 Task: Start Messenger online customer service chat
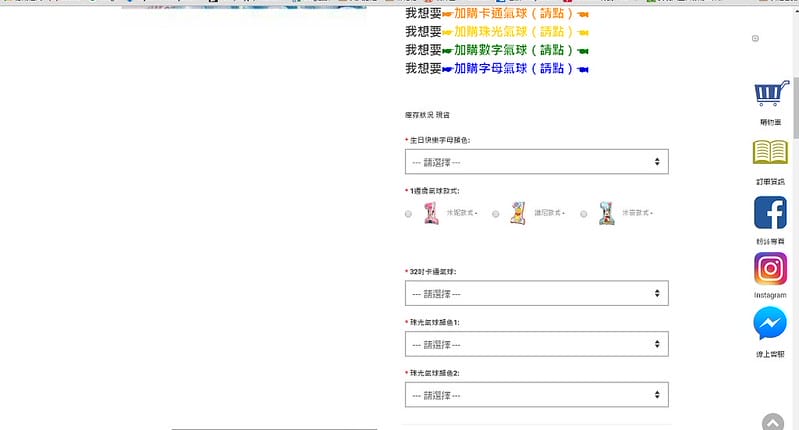point(770,323)
